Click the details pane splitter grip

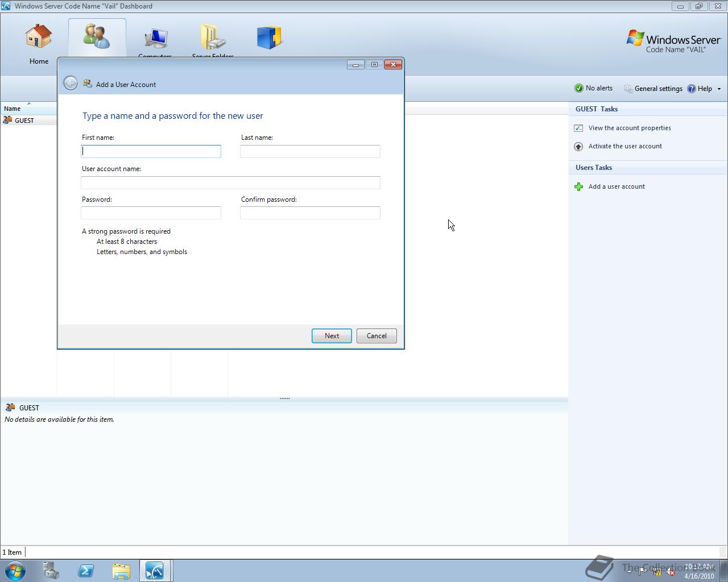(284, 398)
